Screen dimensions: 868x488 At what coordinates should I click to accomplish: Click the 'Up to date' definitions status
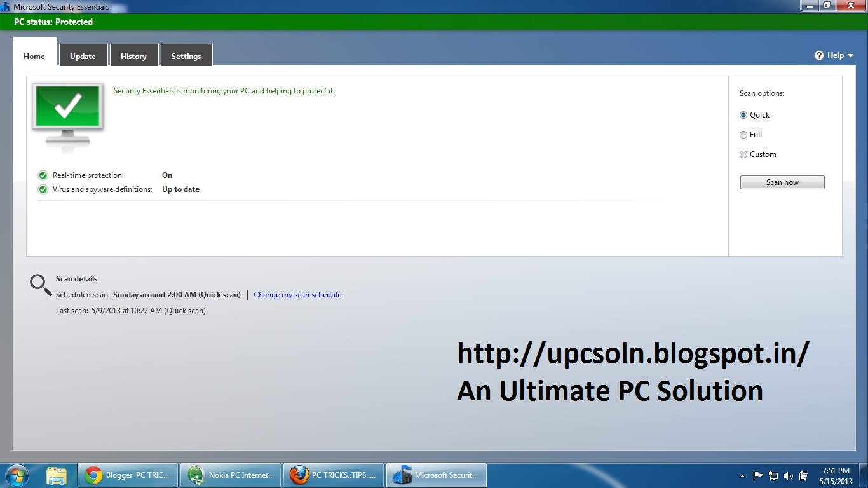(181, 189)
